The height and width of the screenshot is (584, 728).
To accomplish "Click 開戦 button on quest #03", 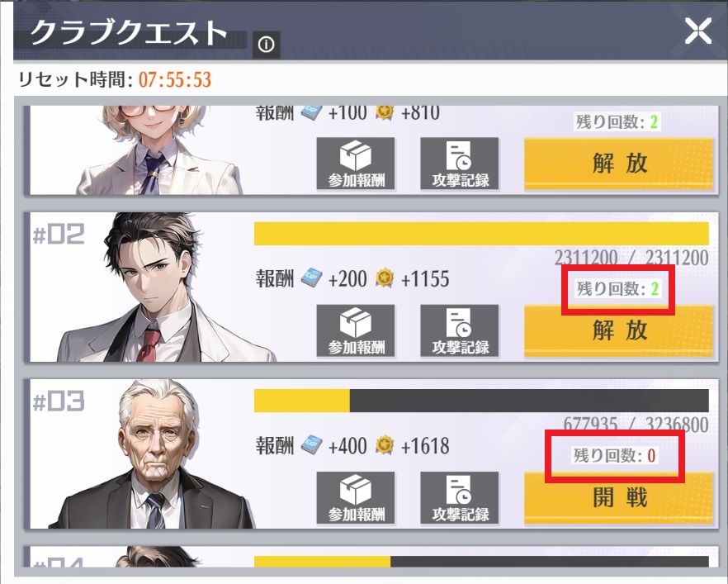I will point(619,498).
